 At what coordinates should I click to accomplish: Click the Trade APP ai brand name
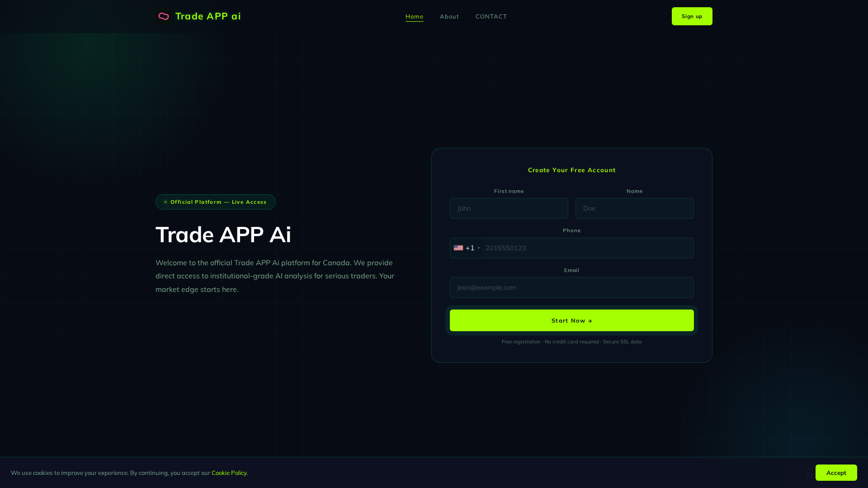[208, 16]
